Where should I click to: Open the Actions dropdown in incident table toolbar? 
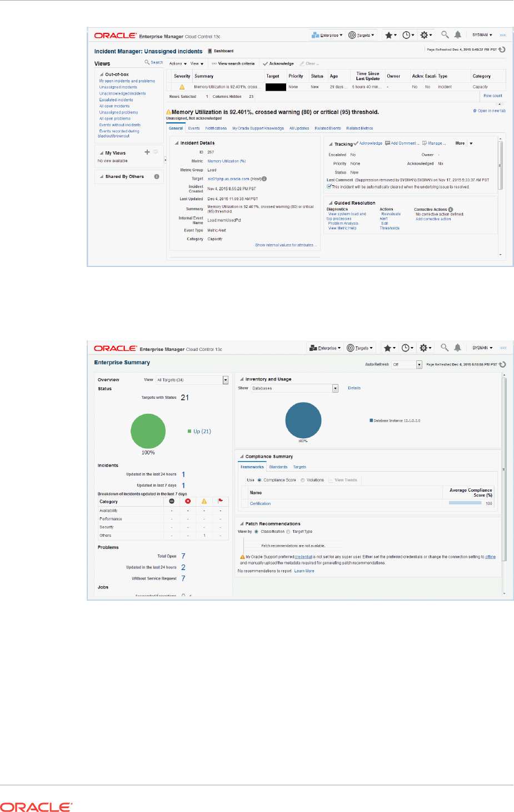[x=177, y=63]
